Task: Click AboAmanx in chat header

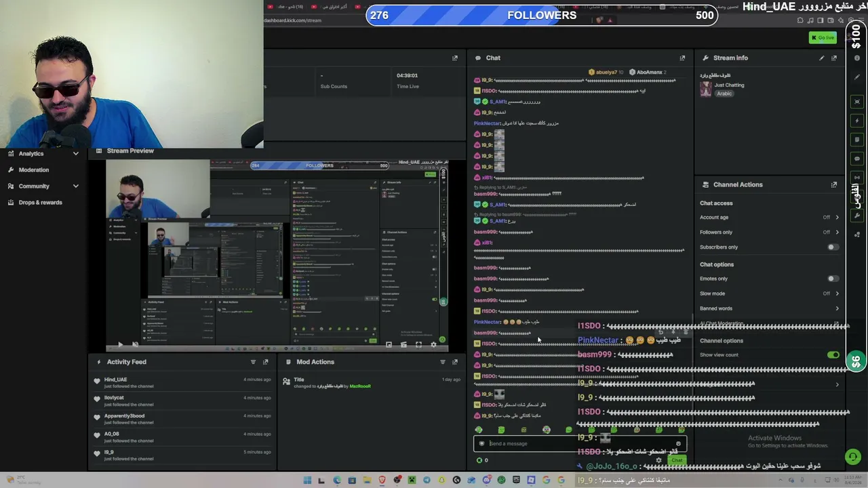Action: point(648,73)
